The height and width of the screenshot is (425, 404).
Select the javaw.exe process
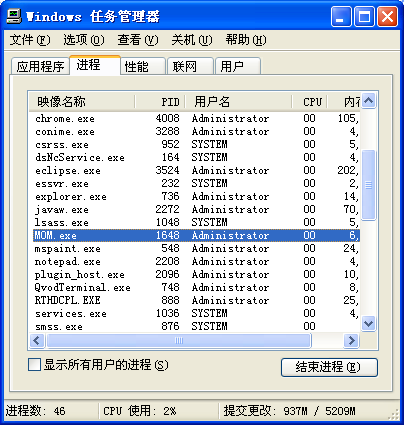tap(197, 209)
